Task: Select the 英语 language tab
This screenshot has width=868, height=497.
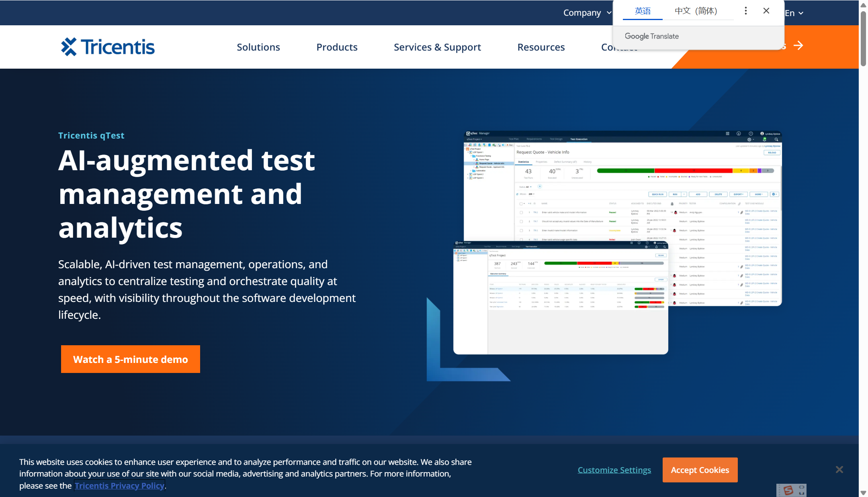Action: [x=643, y=11]
